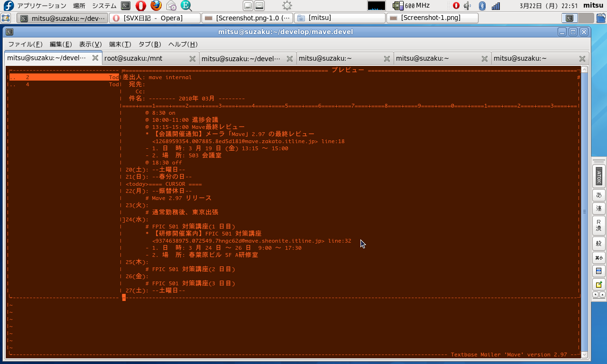Open the ATOK menu list icon

pyautogui.click(x=598, y=271)
